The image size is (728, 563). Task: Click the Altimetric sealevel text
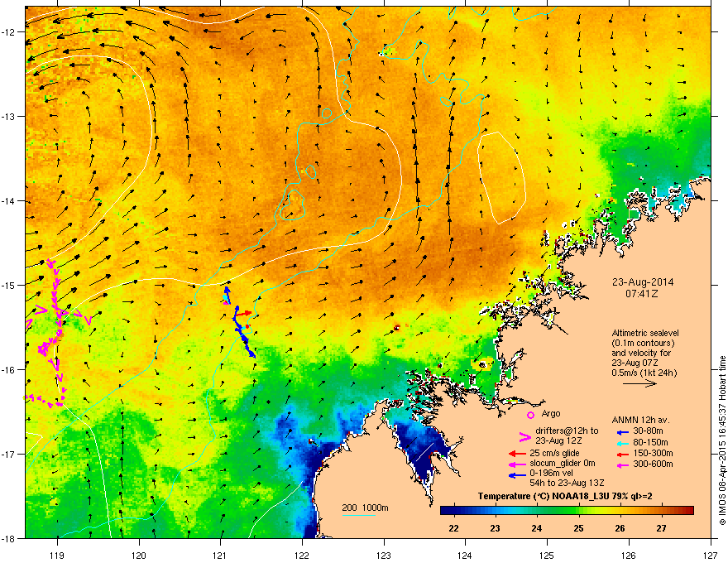pos(645,333)
